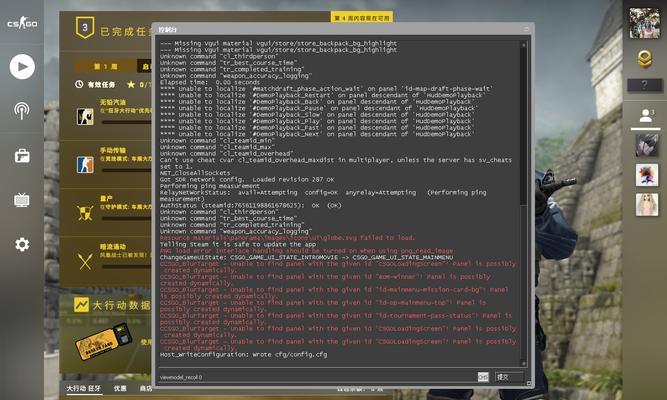Image resolution: width=667 pixels, height=400 pixels.
Task: Click the yellow star icon
Action: click(x=131, y=84)
